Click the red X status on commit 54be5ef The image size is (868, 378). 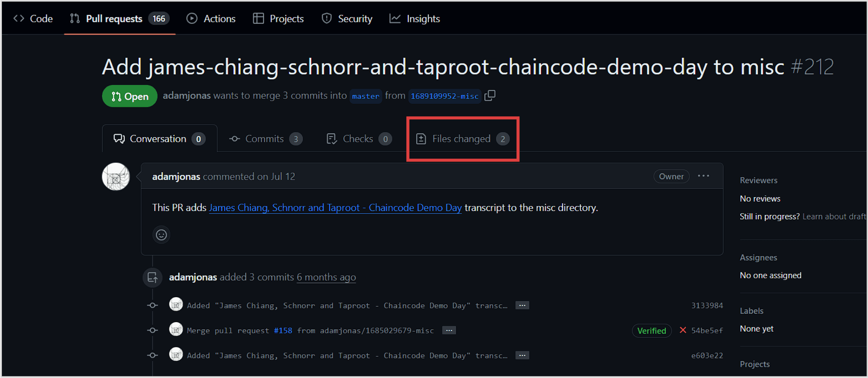682,330
